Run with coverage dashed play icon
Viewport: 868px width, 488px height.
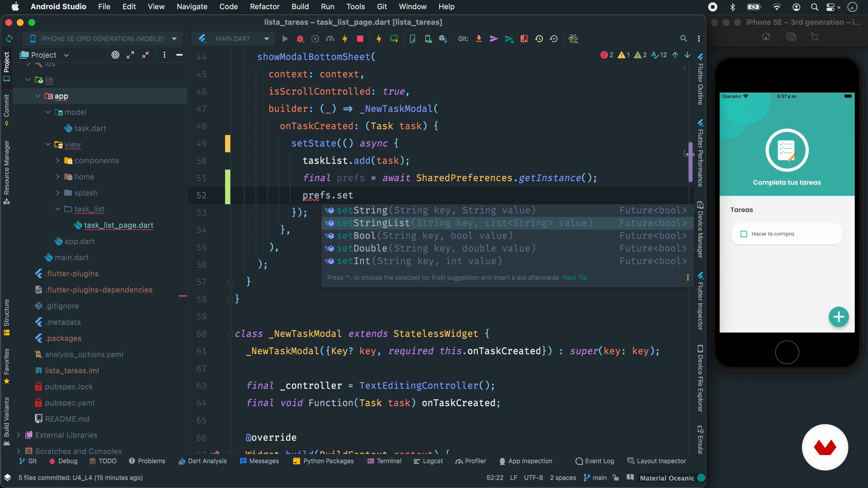[315, 39]
